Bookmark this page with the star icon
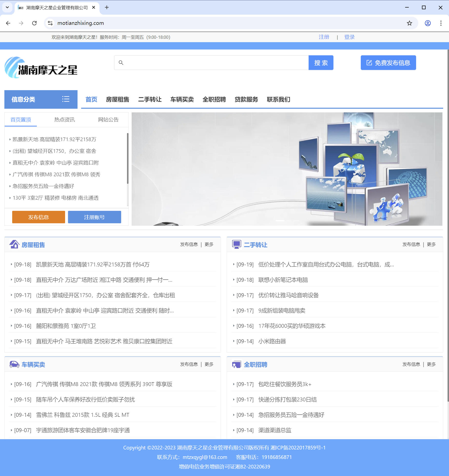This screenshot has height=476, width=449. click(409, 23)
